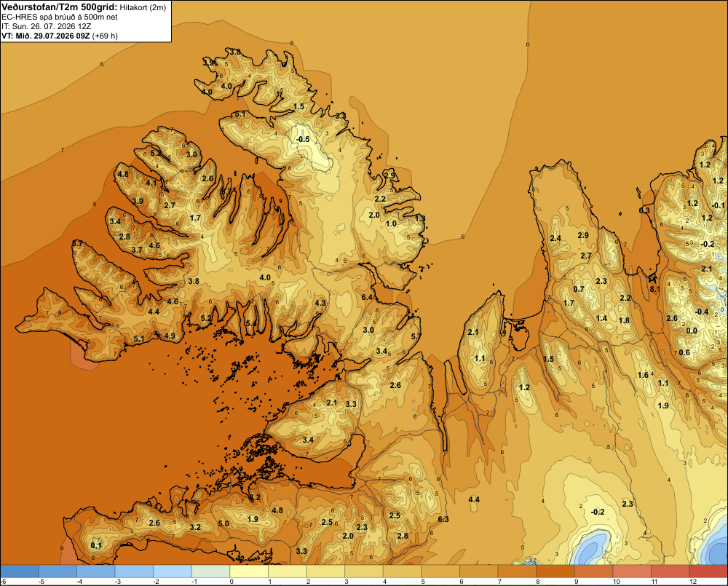The width and height of the screenshot is (728, 586).
Task: Click the "1.0" temperature value on the map
Action: 391,223
